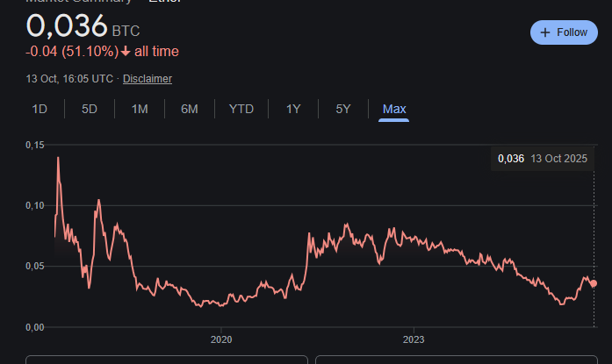Choose the 1Y time range

293,110
